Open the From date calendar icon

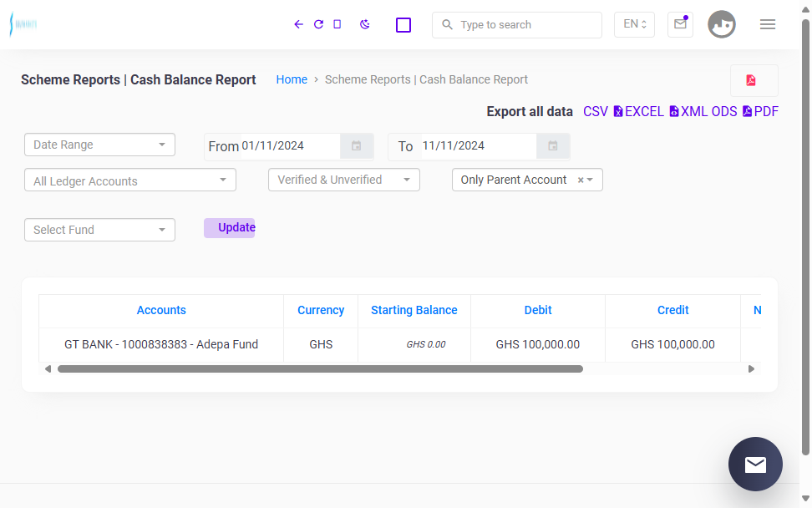coord(356,146)
